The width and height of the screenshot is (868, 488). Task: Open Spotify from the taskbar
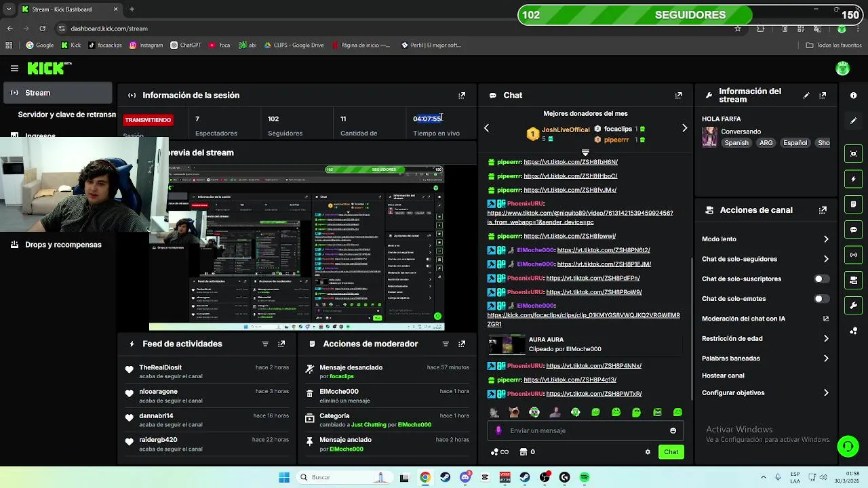[x=585, y=477]
